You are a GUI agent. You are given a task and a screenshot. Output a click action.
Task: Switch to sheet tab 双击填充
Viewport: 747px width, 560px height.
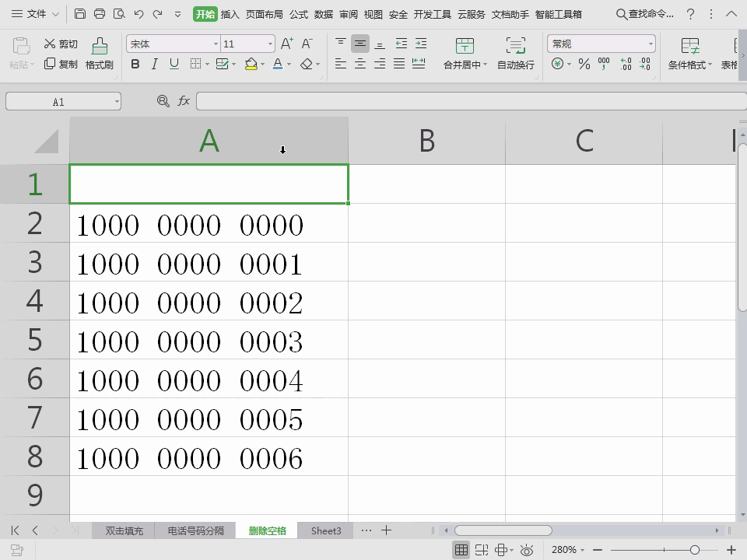(124, 530)
